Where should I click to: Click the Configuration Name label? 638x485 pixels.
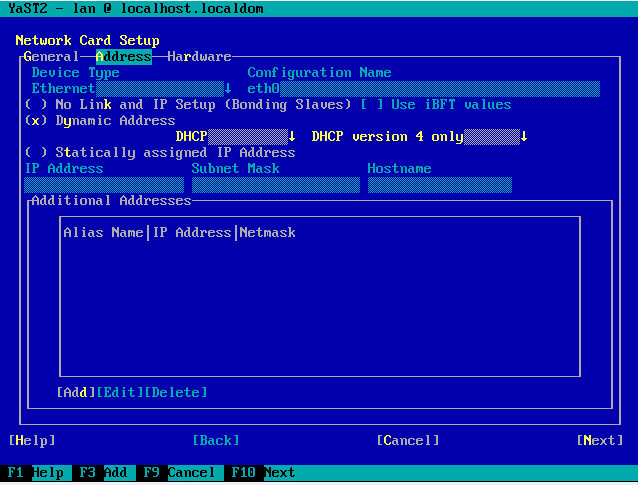click(x=319, y=72)
